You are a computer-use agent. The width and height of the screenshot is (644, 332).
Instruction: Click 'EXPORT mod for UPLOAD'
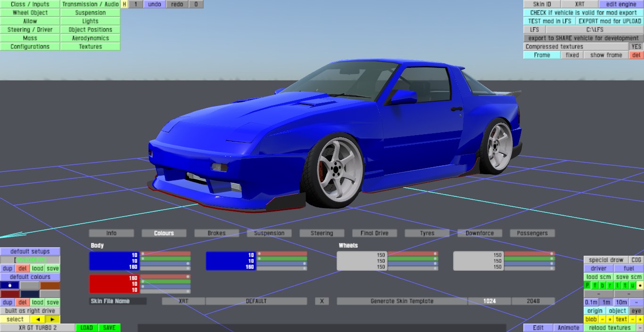pyautogui.click(x=610, y=21)
